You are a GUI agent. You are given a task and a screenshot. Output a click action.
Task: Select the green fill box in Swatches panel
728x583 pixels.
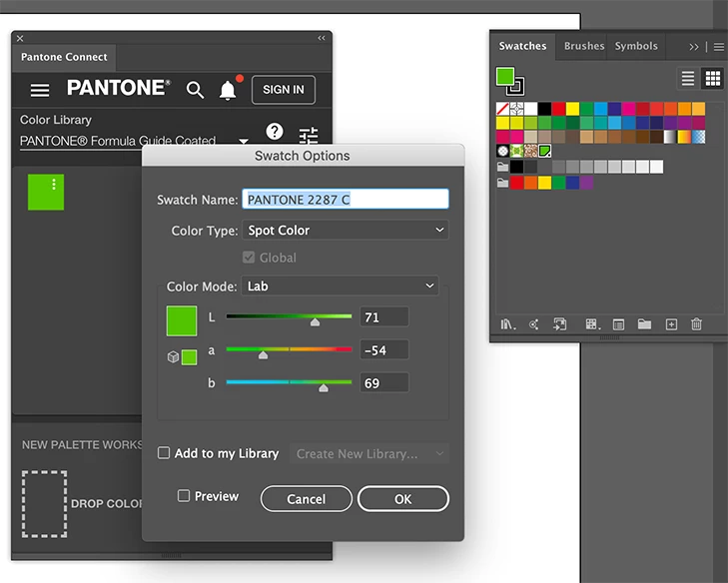[504, 77]
